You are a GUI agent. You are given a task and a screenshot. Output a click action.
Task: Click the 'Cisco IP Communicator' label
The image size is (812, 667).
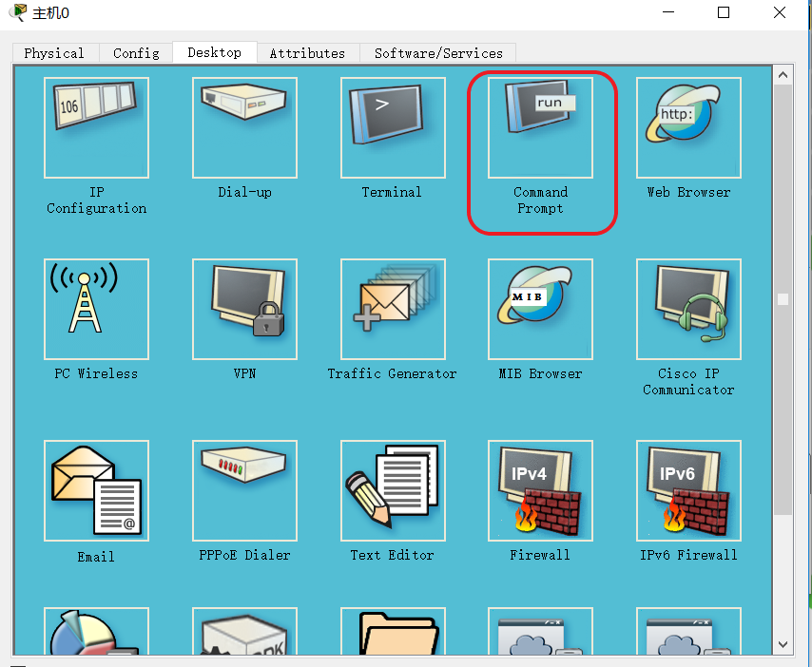tap(688, 381)
